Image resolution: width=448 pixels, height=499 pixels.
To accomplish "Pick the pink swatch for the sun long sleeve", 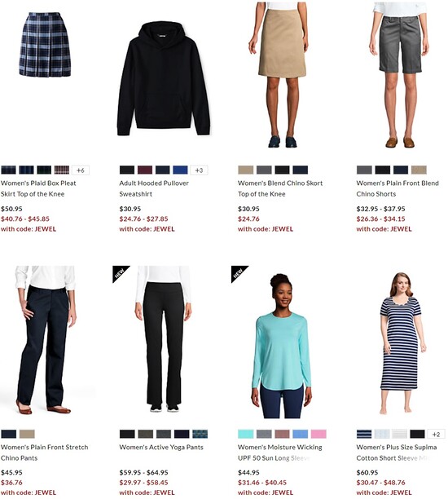I will click(318, 434).
